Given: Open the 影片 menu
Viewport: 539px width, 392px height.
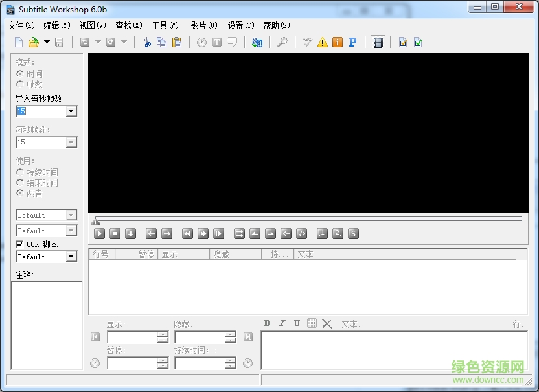Looking at the screenshot, I should (203, 25).
